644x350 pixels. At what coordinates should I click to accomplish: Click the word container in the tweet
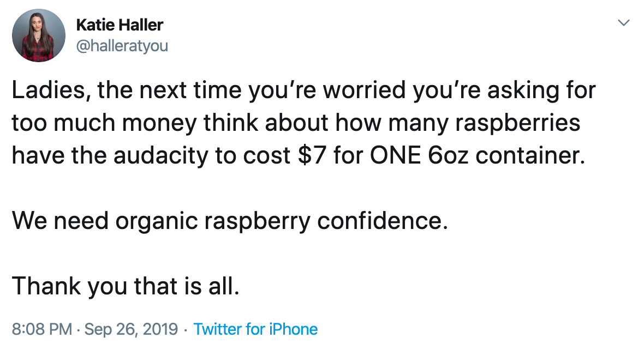point(530,155)
